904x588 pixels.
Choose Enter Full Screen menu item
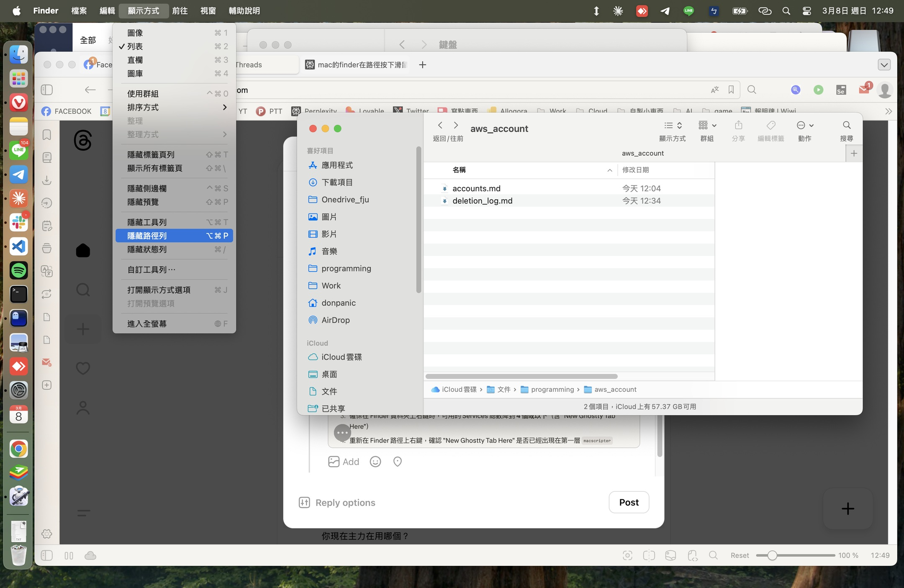coord(174,324)
